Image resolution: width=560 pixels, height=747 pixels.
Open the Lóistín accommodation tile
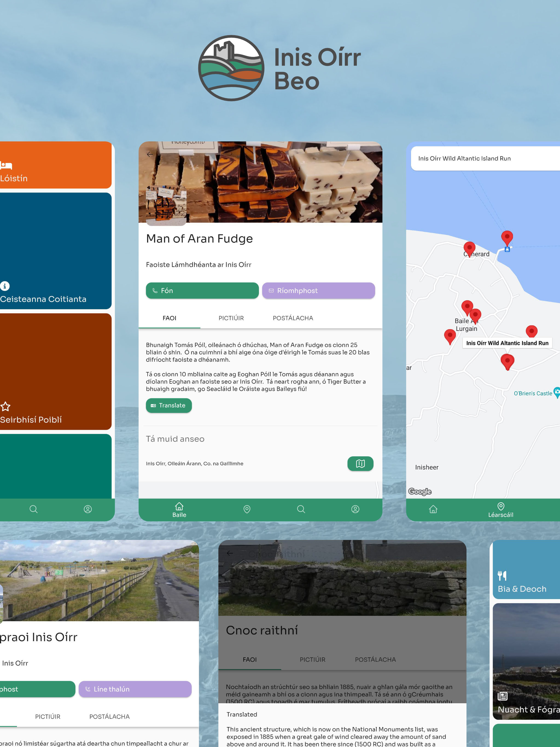pyautogui.click(x=56, y=165)
